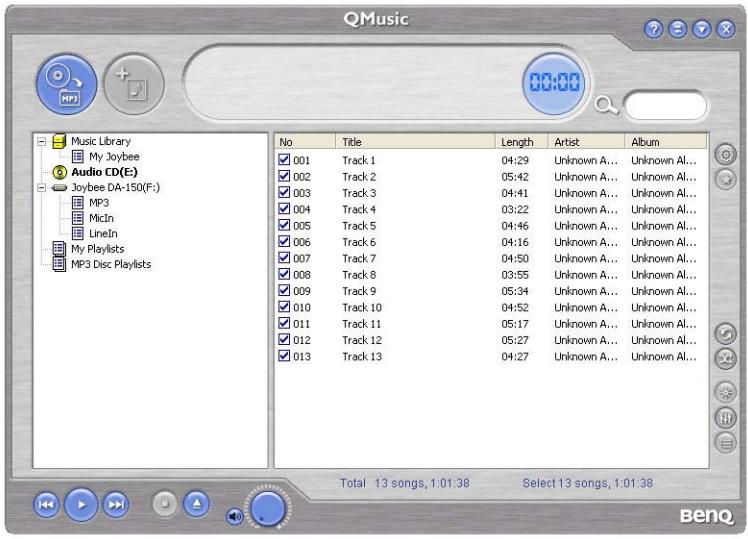Uncheck the checkbox for track 009
Image resolution: width=748 pixels, height=539 pixels.
[x=284, y=290]
